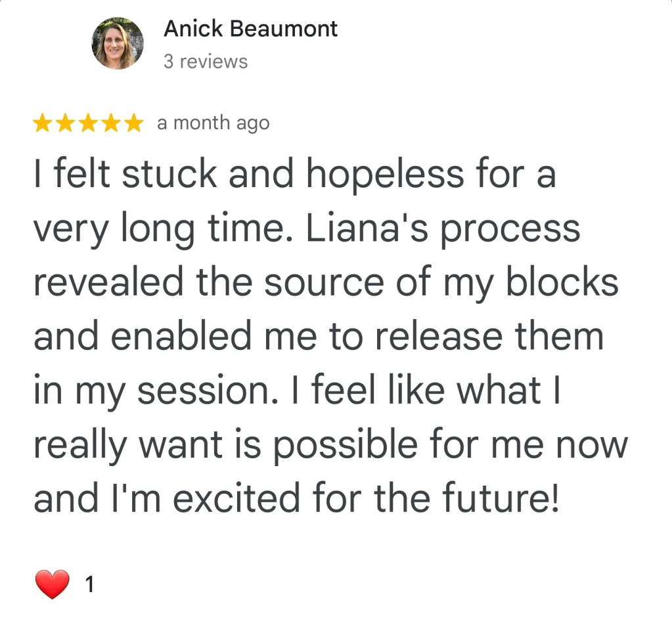Screen dimensions: 672x621
Task: Click the "3 reviews" count text
Action: [206, 62]
